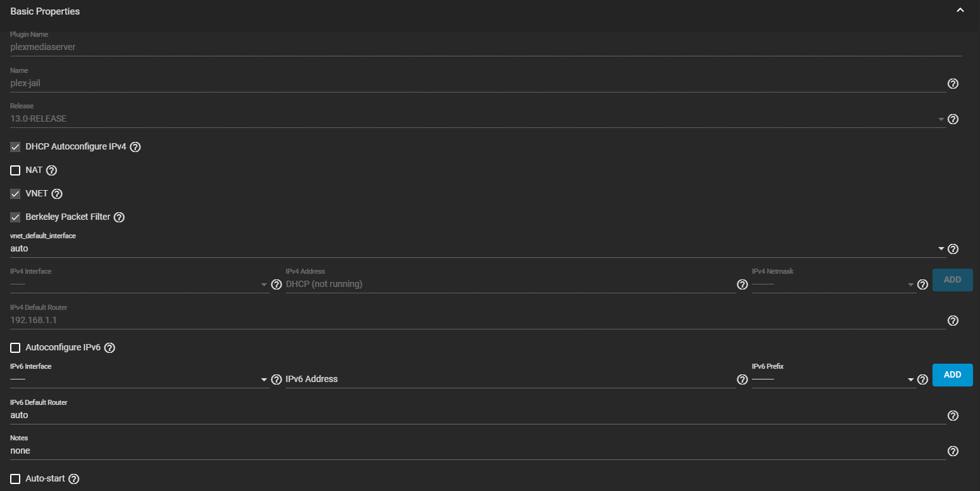The image size is (980, 491).
Task: Expand the IPv6 Prefix dropdown
Action: point(834,379)
